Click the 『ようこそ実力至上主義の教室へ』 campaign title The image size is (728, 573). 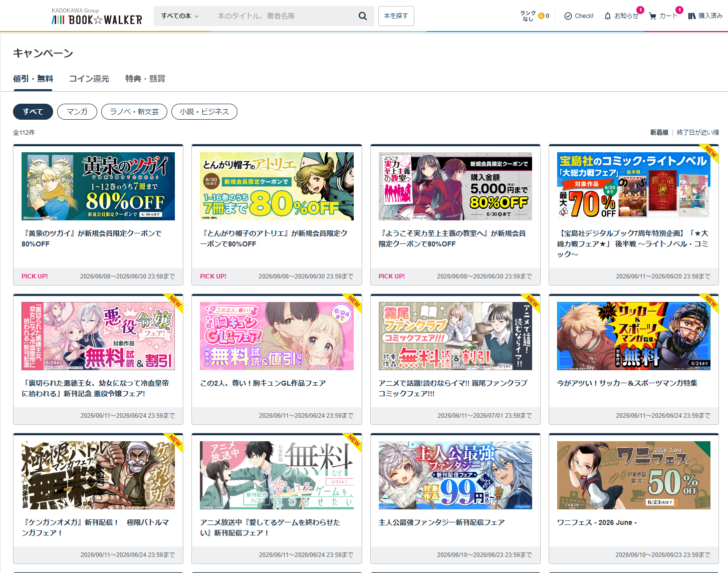click(452, 238)
